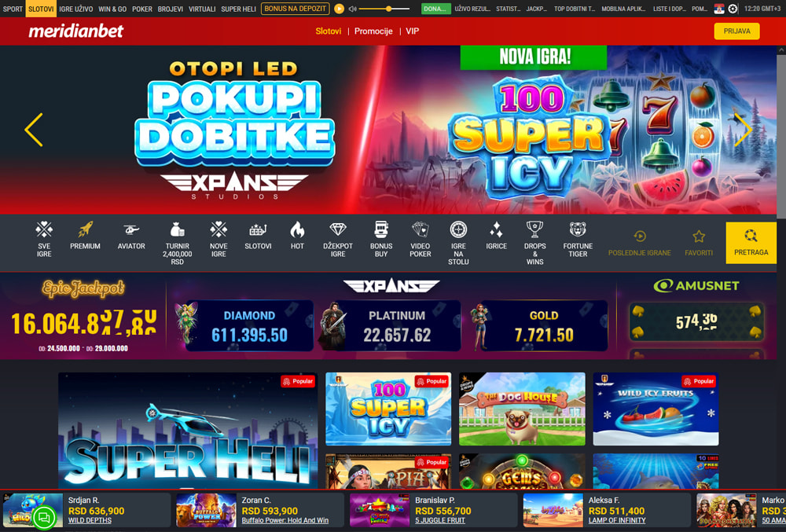Viewport: 786px width, 532px height.
Task: Open The Dog House game thumbnail
Action: 522,409
